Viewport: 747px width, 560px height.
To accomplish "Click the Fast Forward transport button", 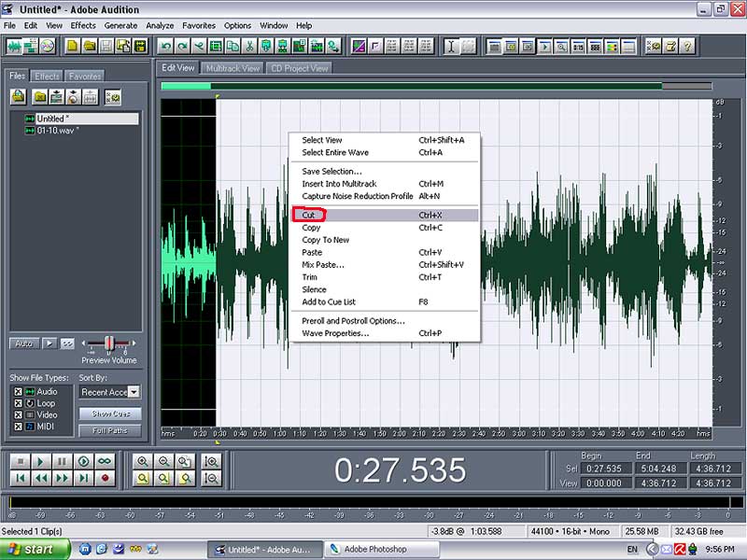I will [x=62, y=478].
